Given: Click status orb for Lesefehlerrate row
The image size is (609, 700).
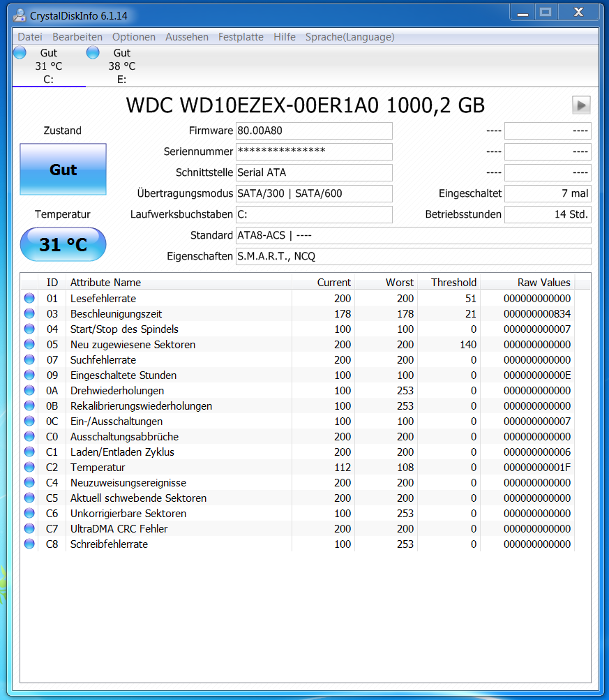Looking at the screenshot, I should pyautogui.click(x=29, y=298).
